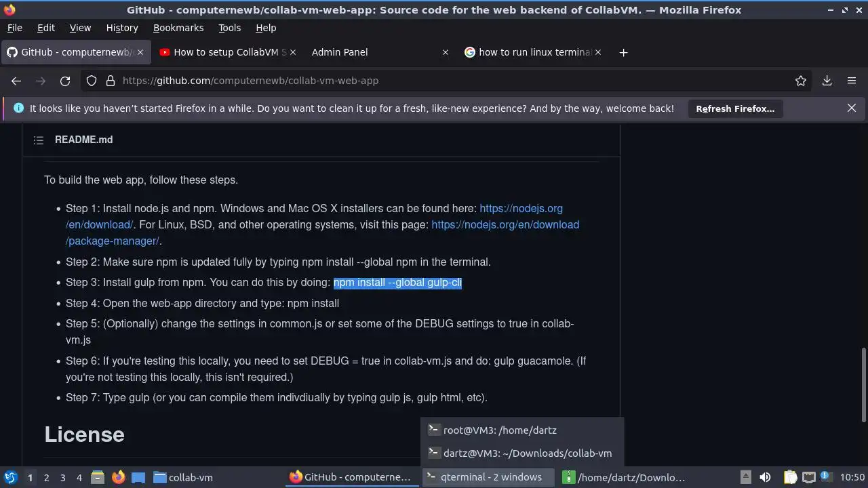Reload the current GitHub page
Viewport: 868px width, 488px height.
coord(65,81)
